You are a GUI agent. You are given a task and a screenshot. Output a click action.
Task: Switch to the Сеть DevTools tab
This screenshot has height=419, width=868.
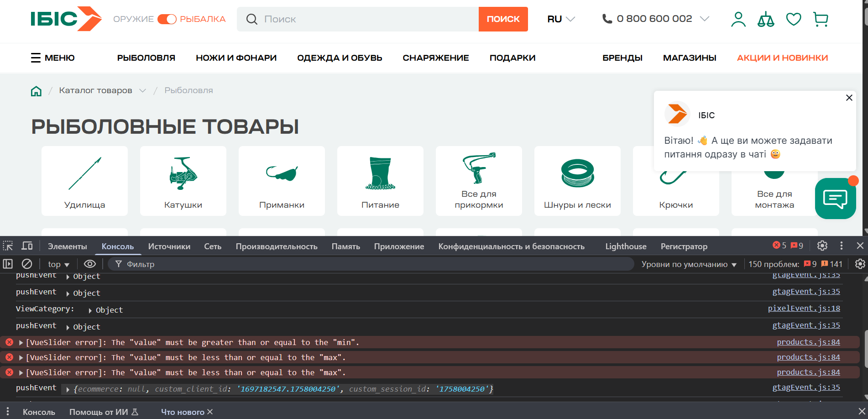[212, 246]
